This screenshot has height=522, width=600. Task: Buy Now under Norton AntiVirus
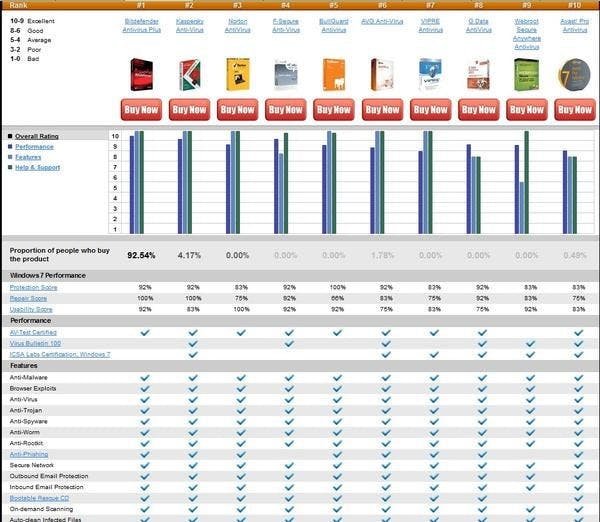pyautogui.click(x=238, y=110)
